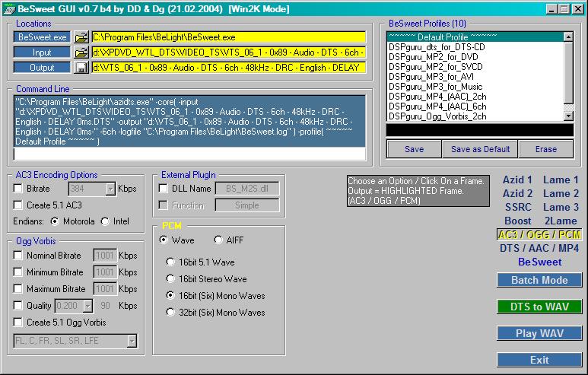The width and height of the screenshot is (588, 375).
Task: Select DSPguru_MP2_for_DVD profile
Action: tap(475, 57)
